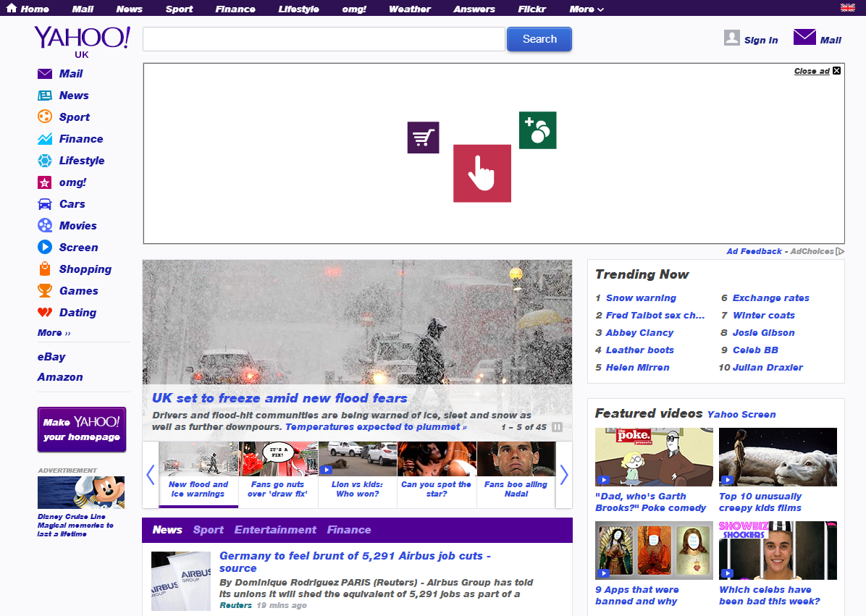Open Germany Airbus job cuts article
This screenshot has height=616, width=866.
point(355,562)
